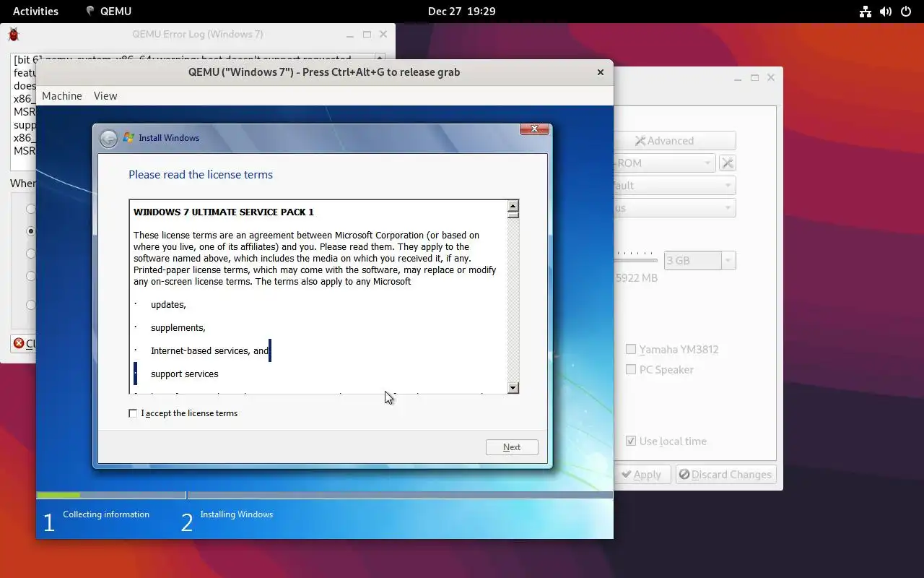
Task: Close the QEMU Windows 7 window
Action: click(600, 72)
